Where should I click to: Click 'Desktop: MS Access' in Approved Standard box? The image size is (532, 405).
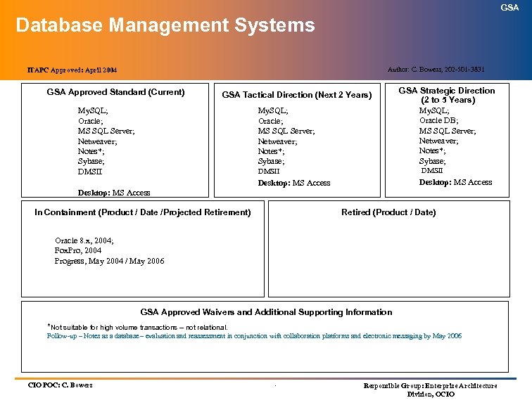tap(114, 193)
